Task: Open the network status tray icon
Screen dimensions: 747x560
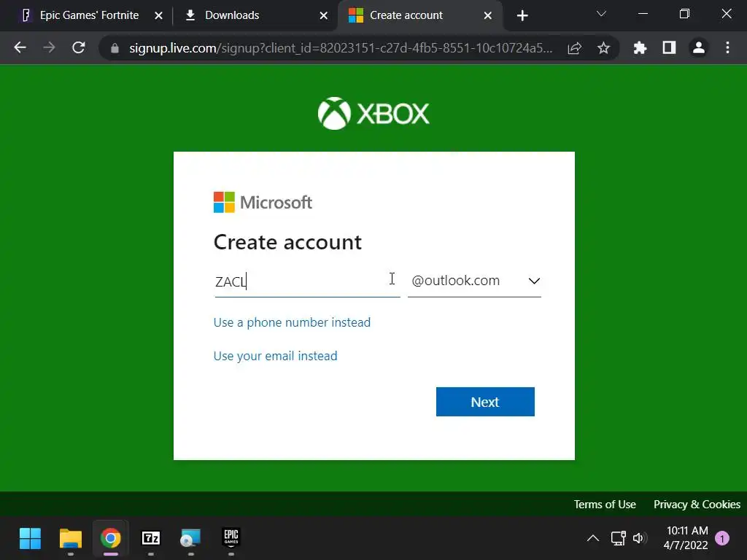Action: click(619, 539)
